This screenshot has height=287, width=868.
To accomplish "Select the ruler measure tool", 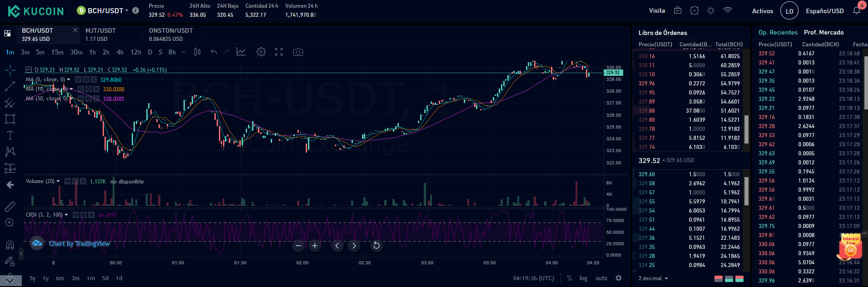I will [10, 207].
